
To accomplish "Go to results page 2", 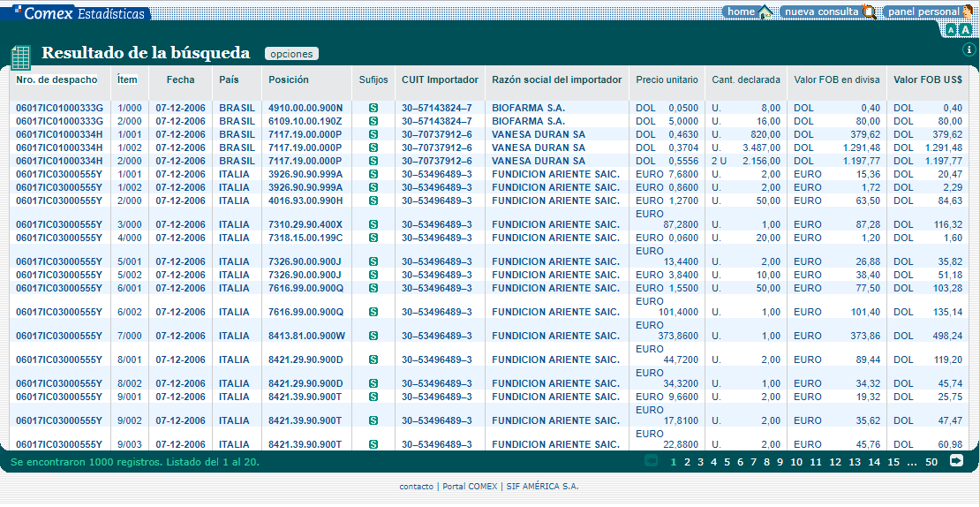I will (x=687, y=462).
